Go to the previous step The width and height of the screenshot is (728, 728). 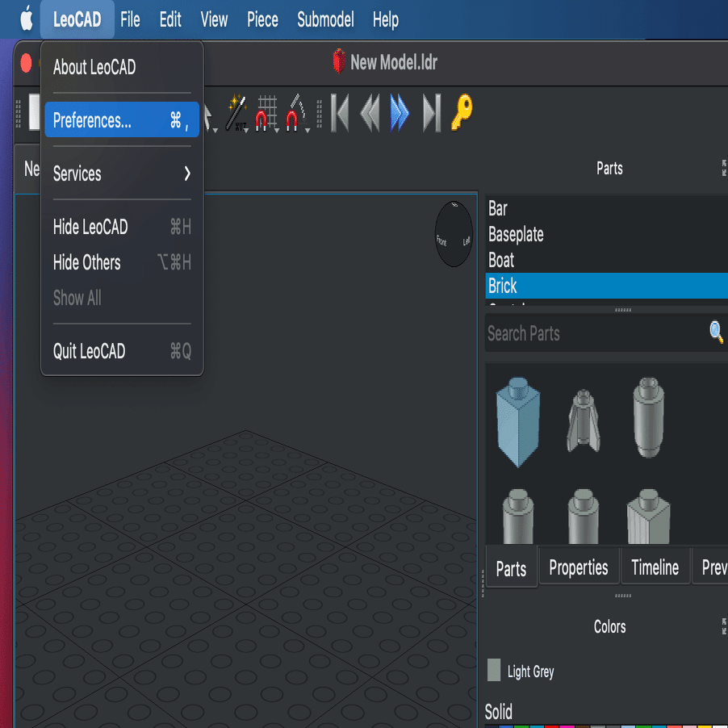pyautogui.click(x=370, y=113)
